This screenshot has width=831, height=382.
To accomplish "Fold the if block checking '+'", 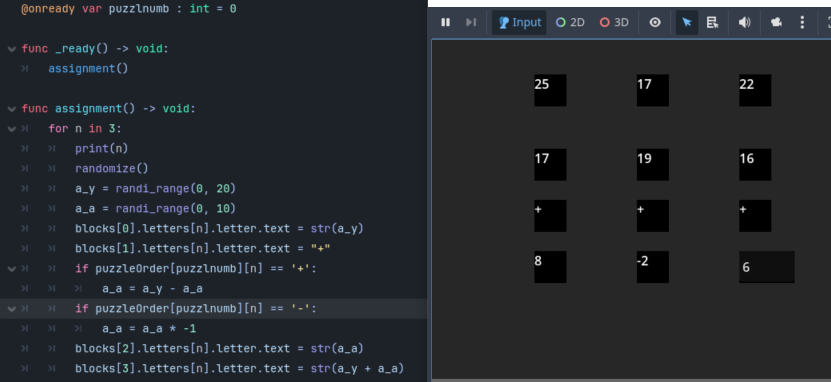I will [12, 269].
